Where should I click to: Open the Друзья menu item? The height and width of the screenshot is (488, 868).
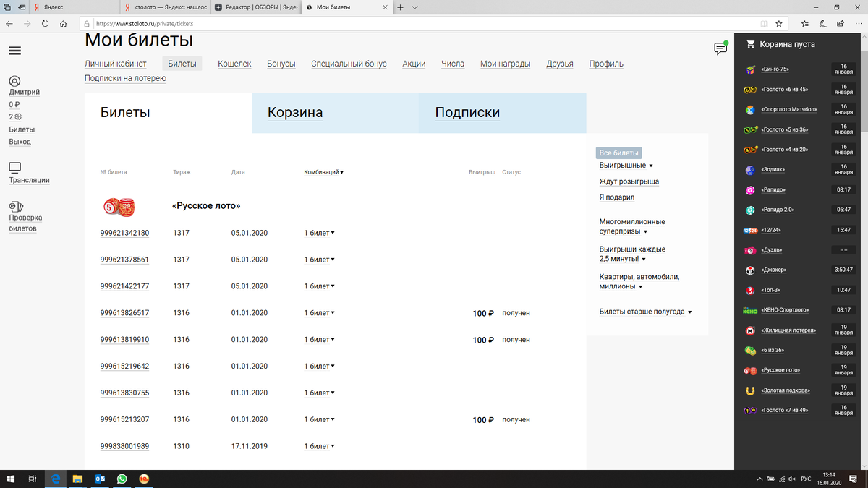pos(560,64)
